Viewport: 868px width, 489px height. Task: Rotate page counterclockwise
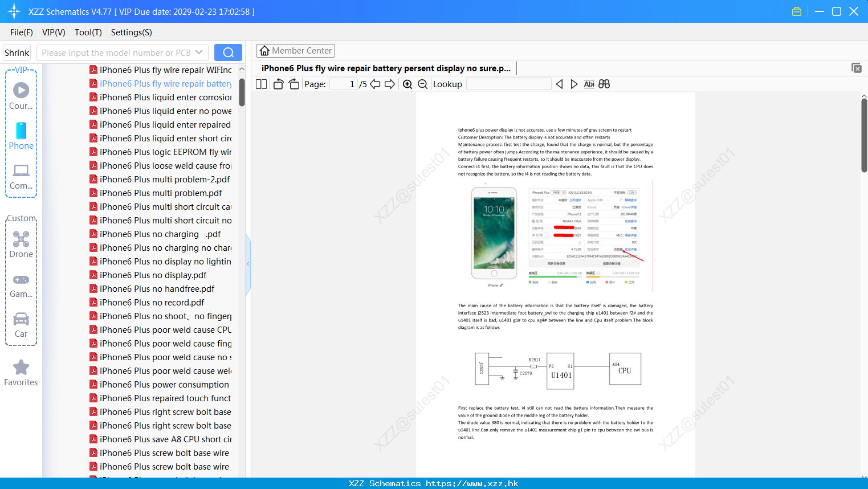pos(278,84)
